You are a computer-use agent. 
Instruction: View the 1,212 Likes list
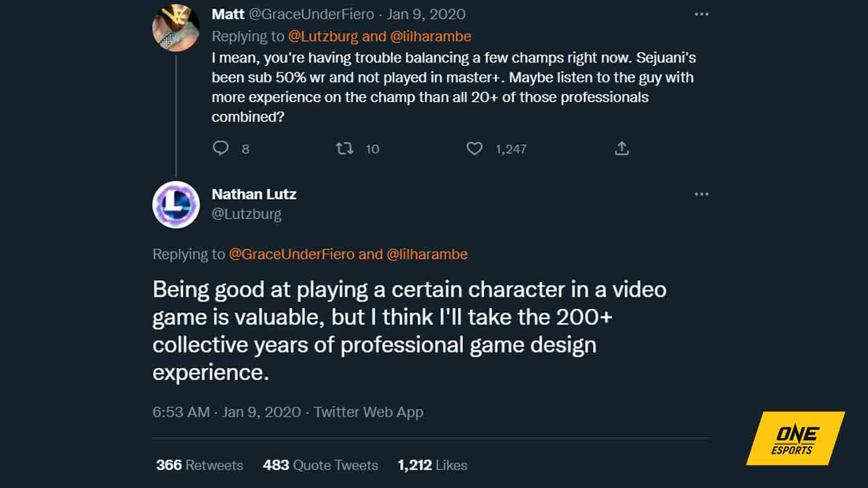pos(432,465)
